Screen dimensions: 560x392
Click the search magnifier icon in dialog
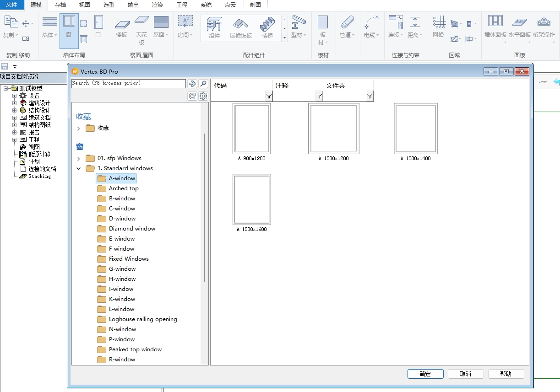[204, 84]
